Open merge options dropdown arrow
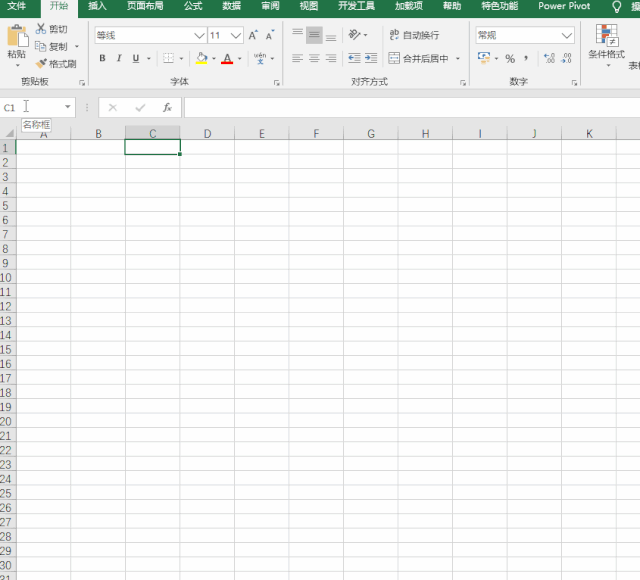Viewport: 640px width, 580px height. point(458,59)
